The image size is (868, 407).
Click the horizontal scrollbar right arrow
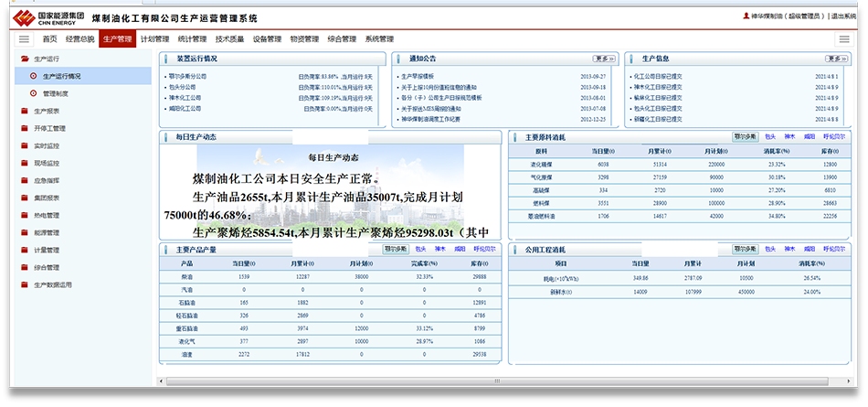click(848, 381)
